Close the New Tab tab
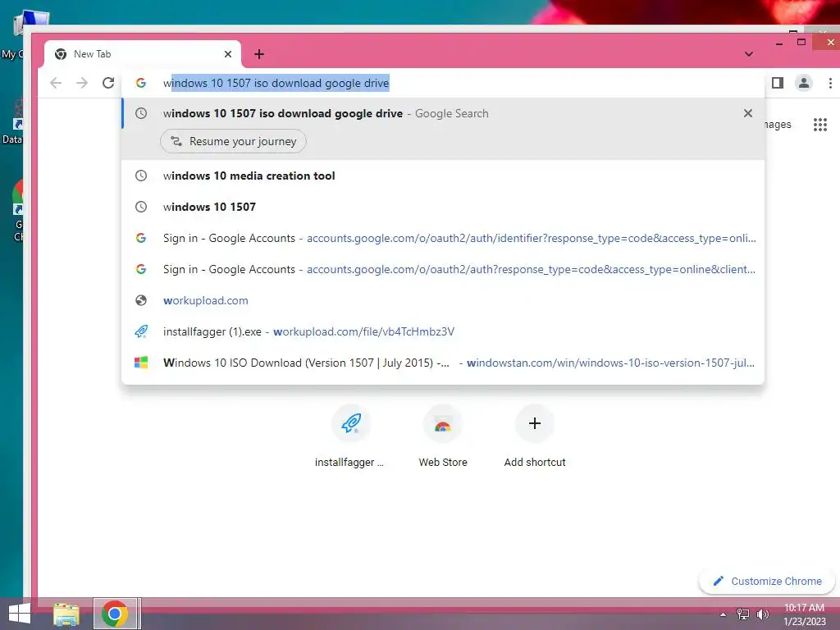Image resolution: width=840 pixels, height=630 pixels. click(228, 54)
